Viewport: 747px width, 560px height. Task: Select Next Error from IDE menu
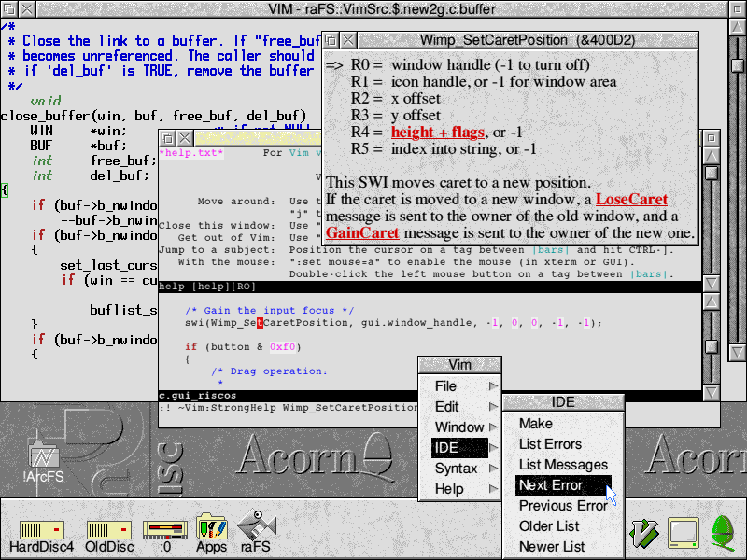coord(551,485)
